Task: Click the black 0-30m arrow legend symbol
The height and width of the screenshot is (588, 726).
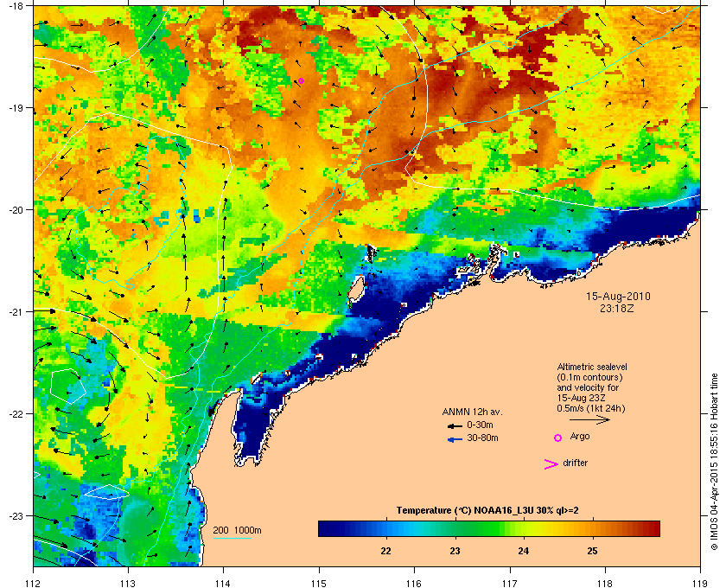Action: click(x=455, y=425)
